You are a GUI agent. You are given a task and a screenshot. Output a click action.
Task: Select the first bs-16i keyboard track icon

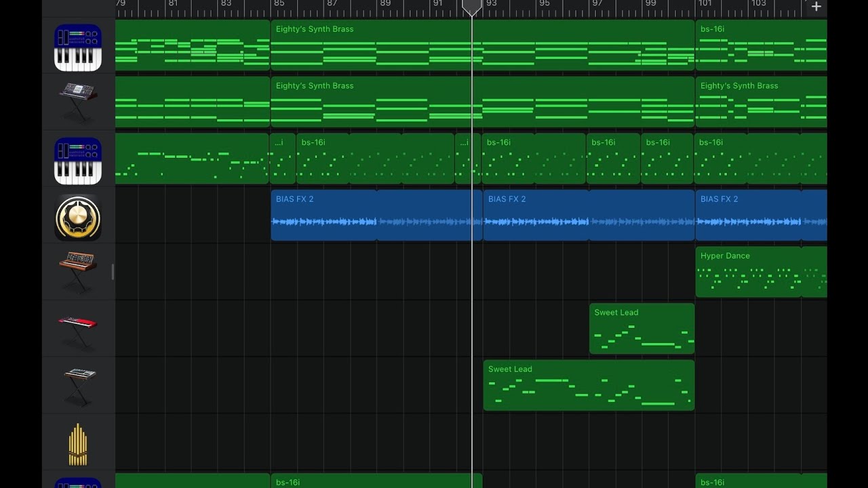coord(78,47)
